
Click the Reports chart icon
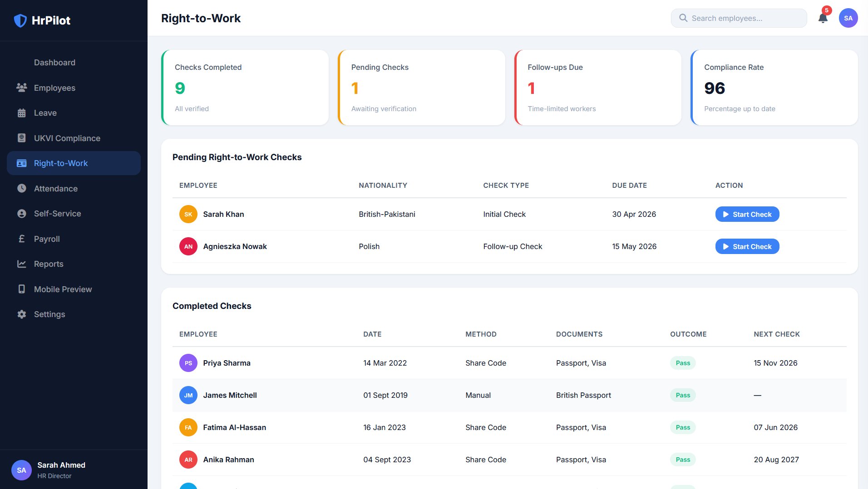click(21, 264)
